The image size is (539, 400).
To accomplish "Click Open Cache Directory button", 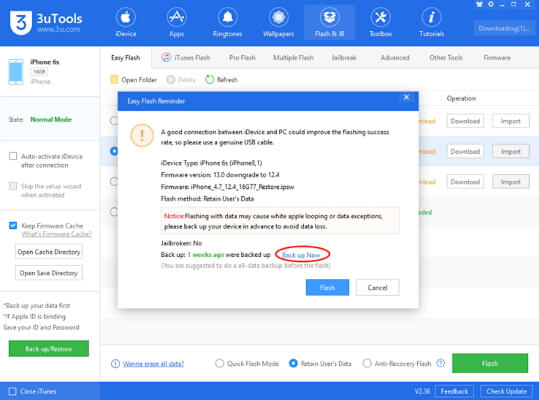I will [x=49, y=252].
